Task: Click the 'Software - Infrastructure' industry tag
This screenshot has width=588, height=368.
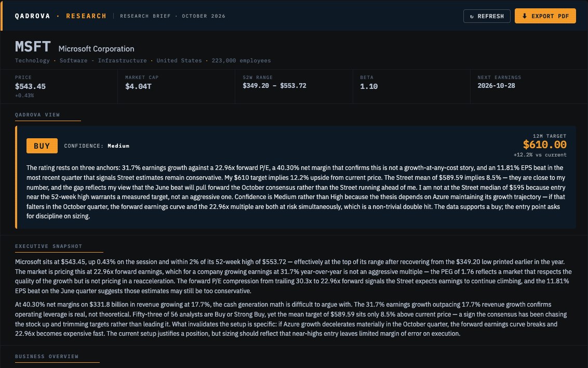Action: [103, 60]
